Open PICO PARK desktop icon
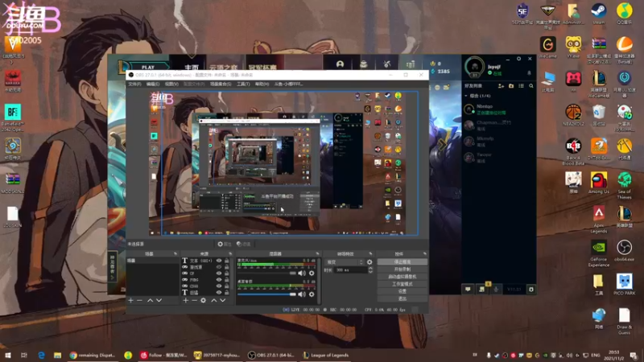The image size is (644, 362). [x=625, y=285]
